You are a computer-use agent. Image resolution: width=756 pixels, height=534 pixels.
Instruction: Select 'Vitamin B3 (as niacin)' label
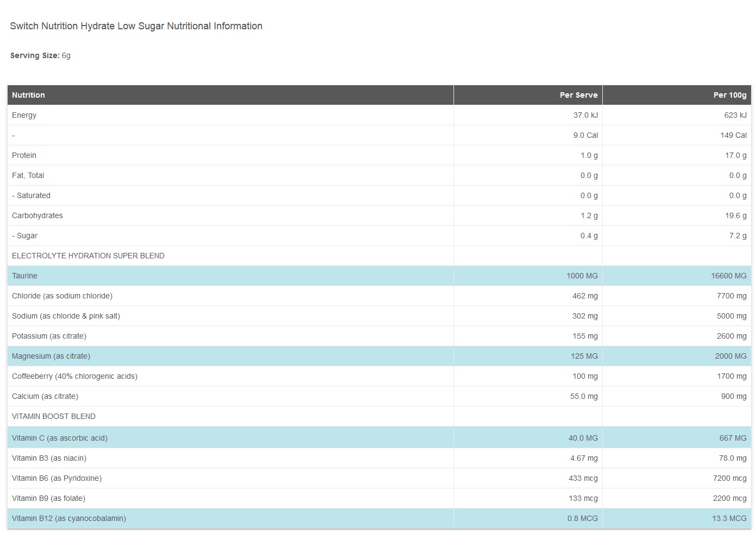[49, 458]
